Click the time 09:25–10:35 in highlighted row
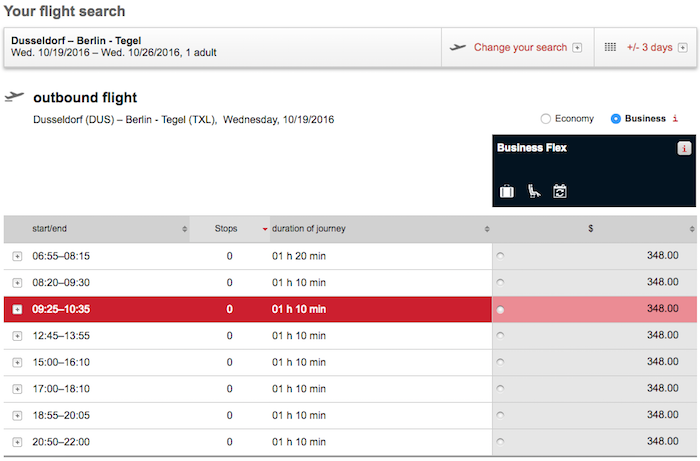700x461 pixels. pyautogui.click(x=61, y=309)
